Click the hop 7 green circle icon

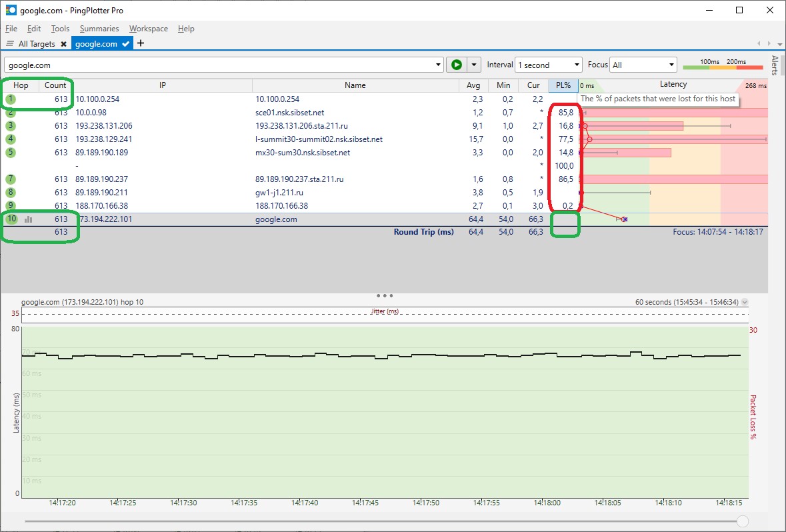11,179
